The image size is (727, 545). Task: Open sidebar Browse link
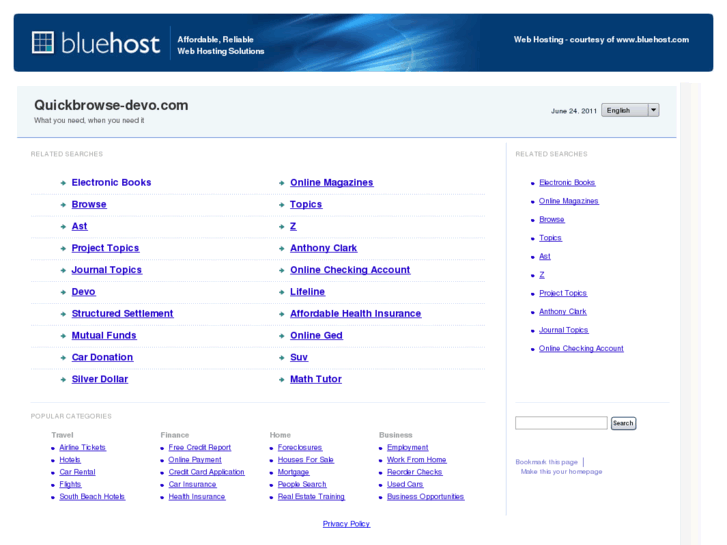click(x=552, y=219)
